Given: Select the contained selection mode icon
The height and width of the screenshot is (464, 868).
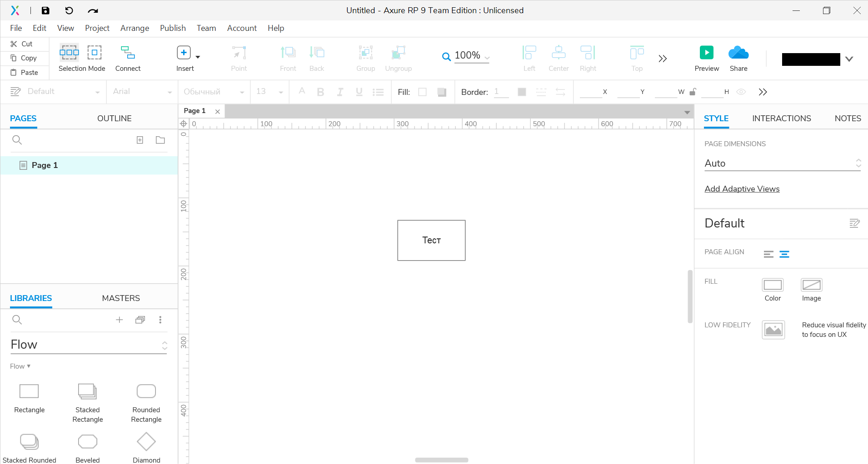Looking at the screenshot, I should pos(95,53).
